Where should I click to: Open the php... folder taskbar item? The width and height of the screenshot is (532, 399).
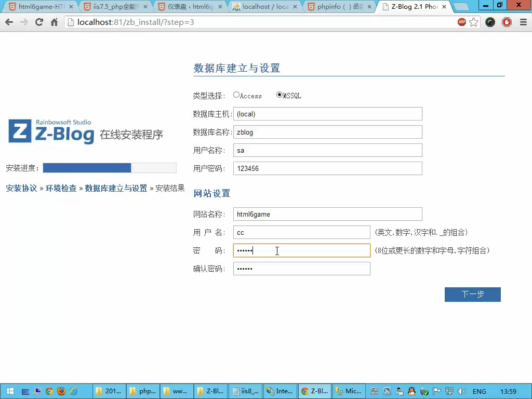tap(143, 391)
